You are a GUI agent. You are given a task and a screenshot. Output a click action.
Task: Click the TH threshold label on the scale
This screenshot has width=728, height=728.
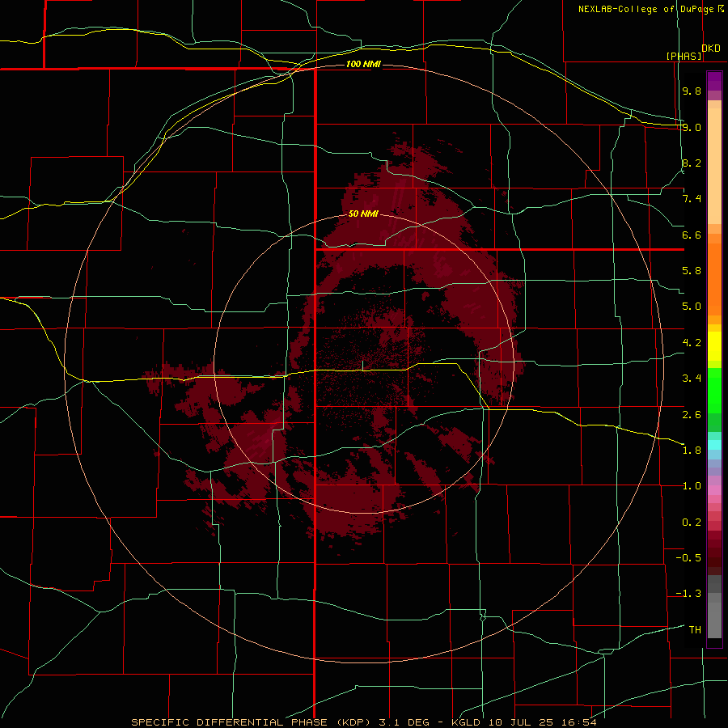point(695,630)
